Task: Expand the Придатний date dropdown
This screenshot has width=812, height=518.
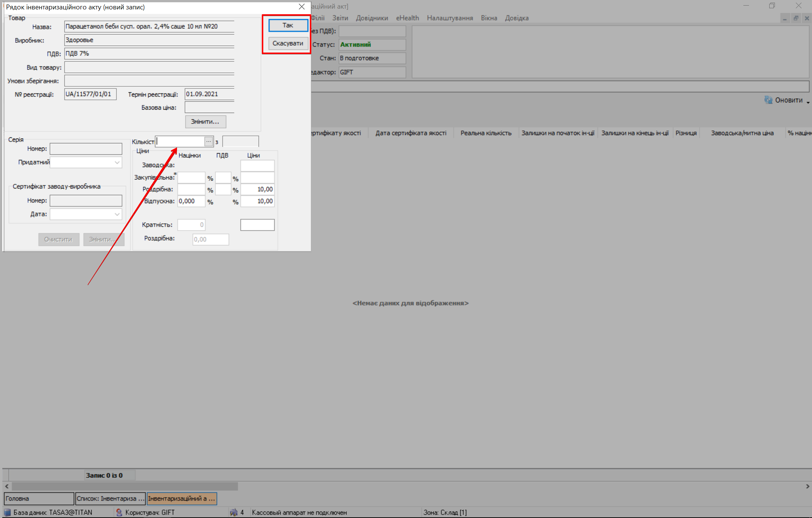Action: [x=117, y=163]
